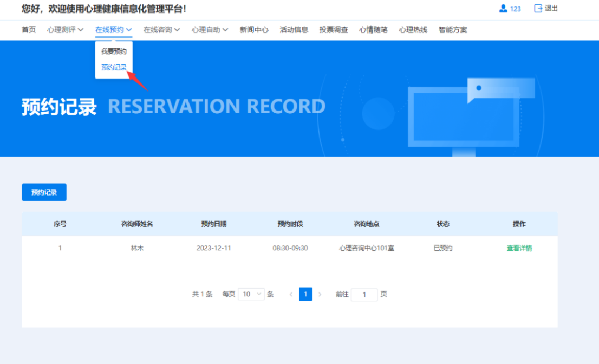599x364 pixels.
Task: Open the 活动信息 page
Action: pyautogui.click(x=294, y=30)
